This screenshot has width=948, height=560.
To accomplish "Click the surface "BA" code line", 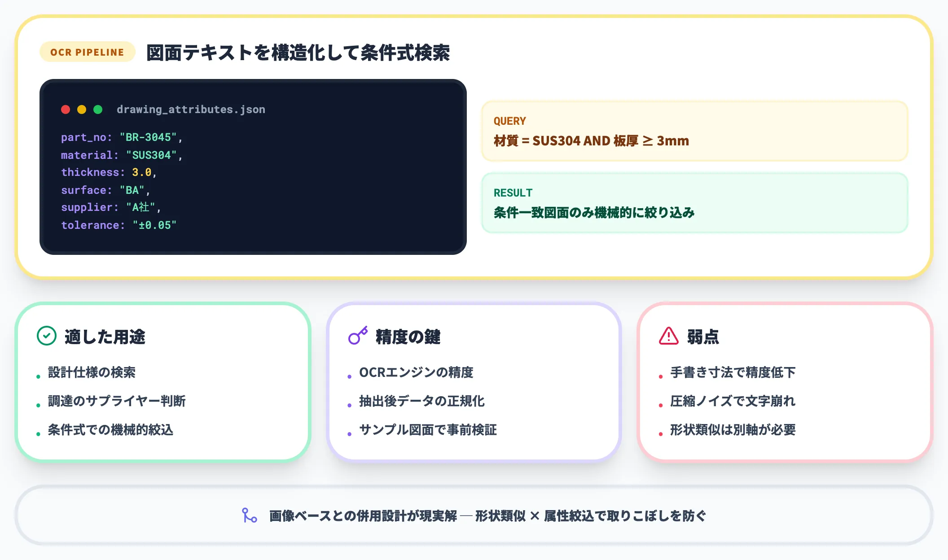I will pyautogui.click(x=105, y=190).
